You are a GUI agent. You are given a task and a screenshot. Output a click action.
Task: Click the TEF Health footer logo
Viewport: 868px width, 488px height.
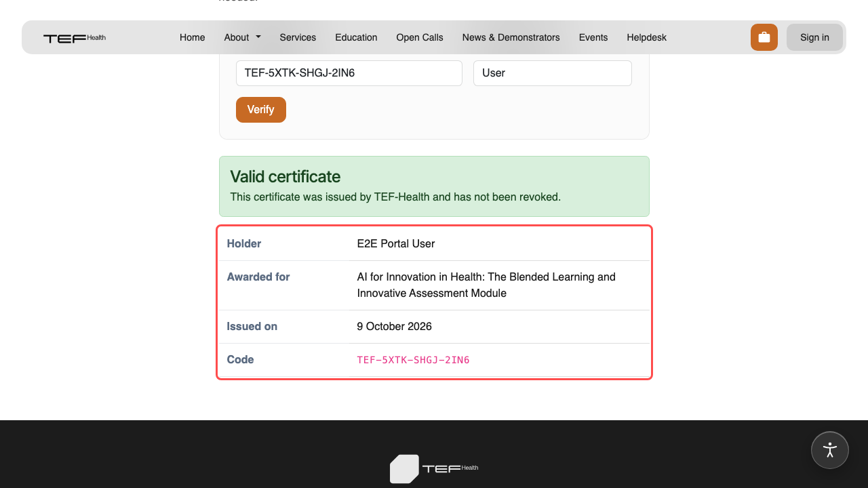point(434,468)
